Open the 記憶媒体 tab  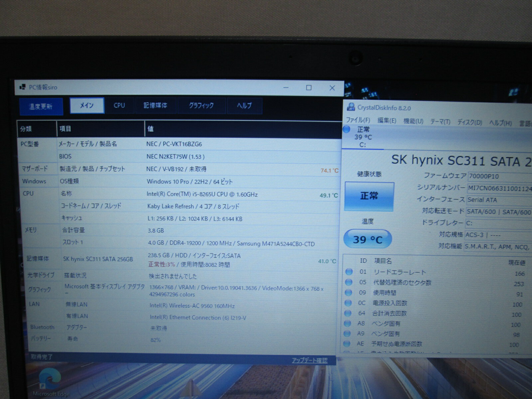tap(155, 105)
